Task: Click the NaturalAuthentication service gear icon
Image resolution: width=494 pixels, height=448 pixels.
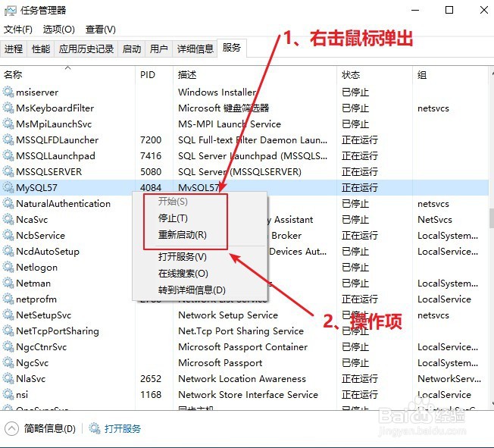Action: 8,203
